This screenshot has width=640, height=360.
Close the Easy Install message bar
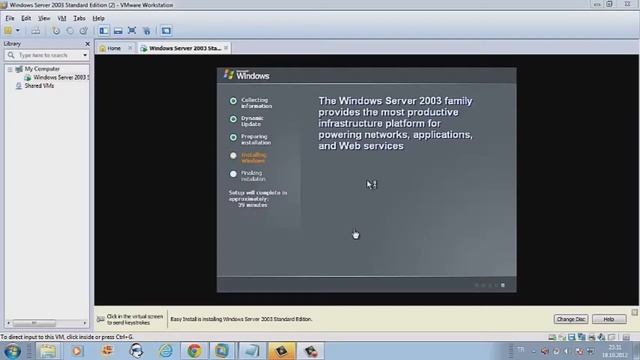[634, 312]
